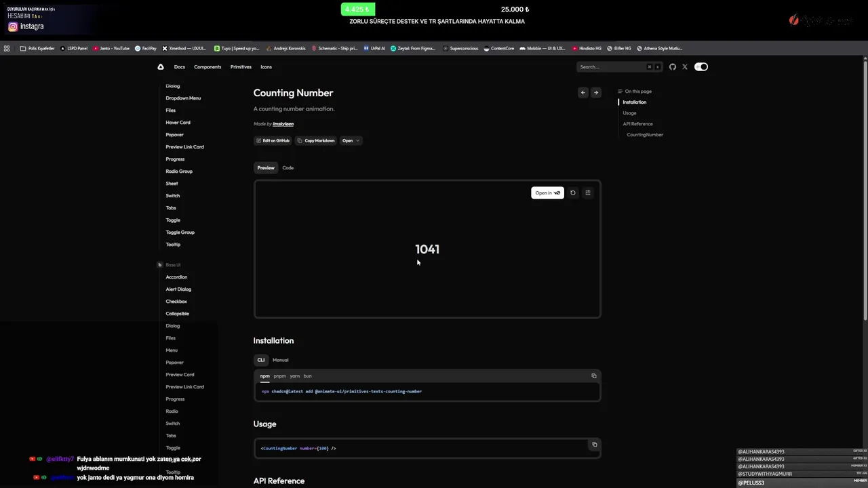This screenshot has height=488, width=868.
Task: Click the page vertical scrollbar
Action: (865, 190)
